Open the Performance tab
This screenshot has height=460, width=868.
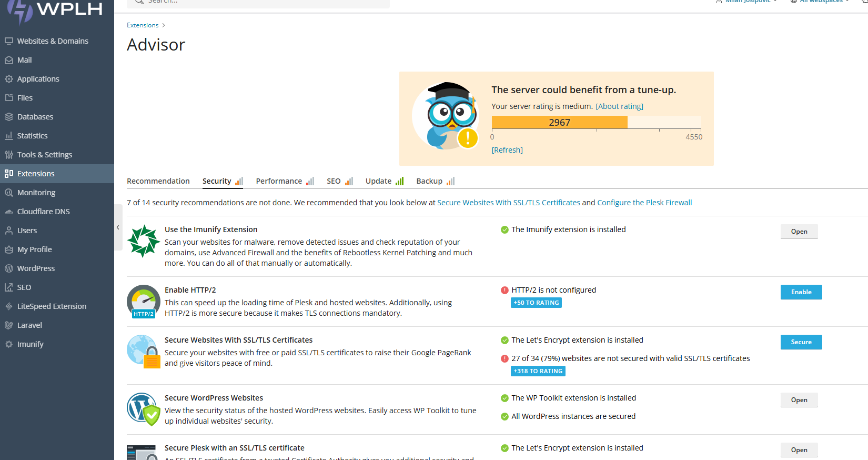(x=285, y=181)
